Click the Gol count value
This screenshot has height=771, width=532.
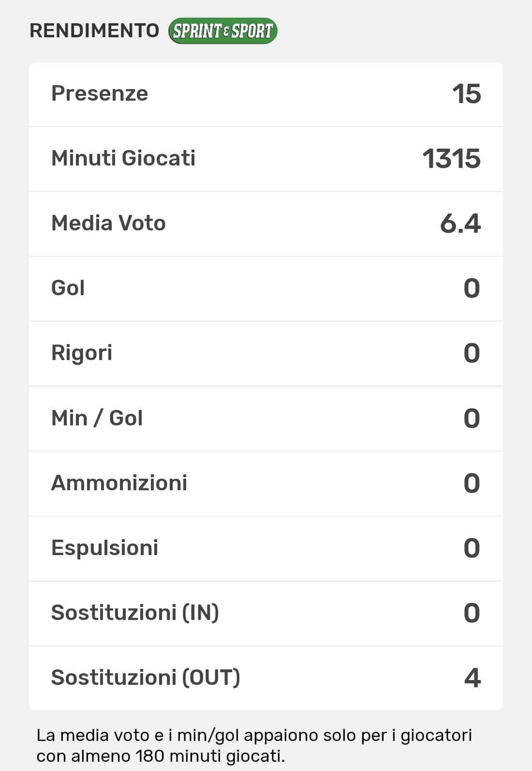(x=472, y=288)
